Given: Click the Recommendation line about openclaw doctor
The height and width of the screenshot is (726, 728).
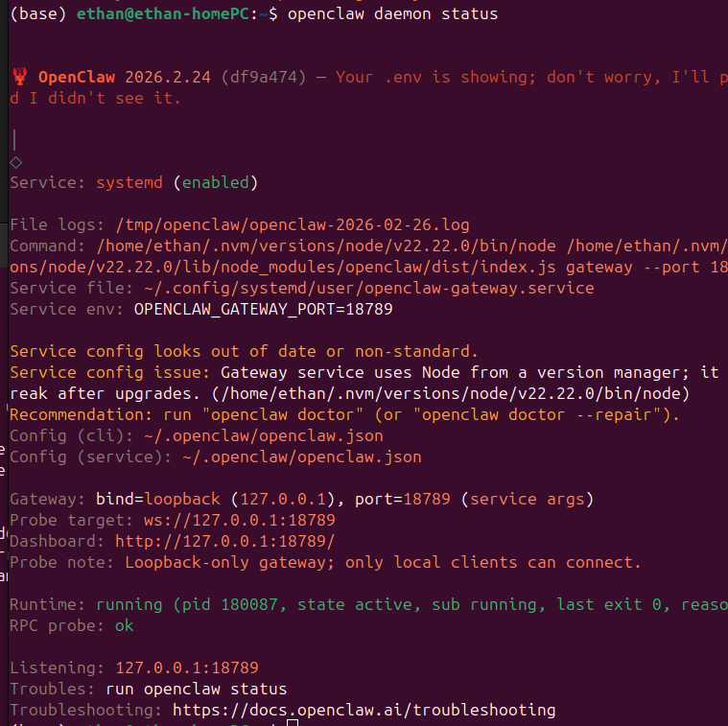Looking at the screenshot, I should tap(344, 414).
